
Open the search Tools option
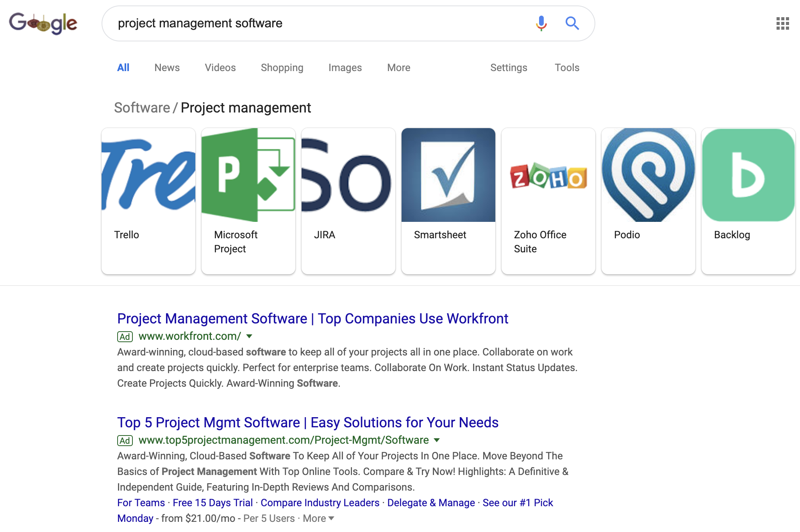coord(567,68)
